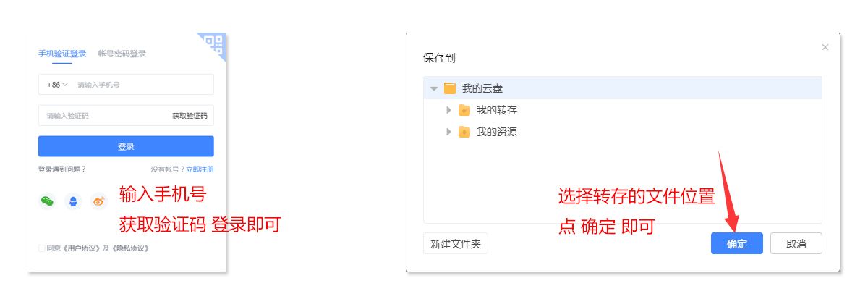Open the +86 country code dropdown
The image size is (868, 307).
(x=57, y=85)
